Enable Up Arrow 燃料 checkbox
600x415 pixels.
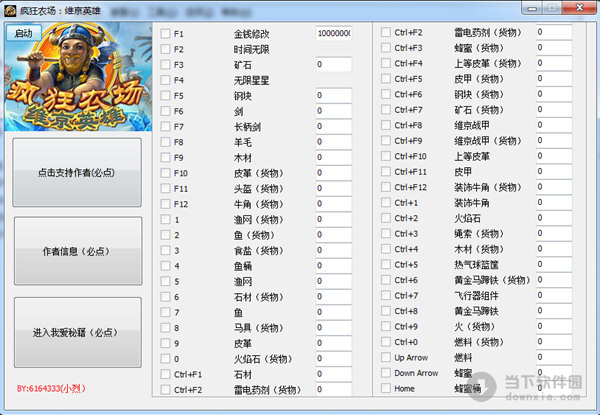click(x=386, y=357)
